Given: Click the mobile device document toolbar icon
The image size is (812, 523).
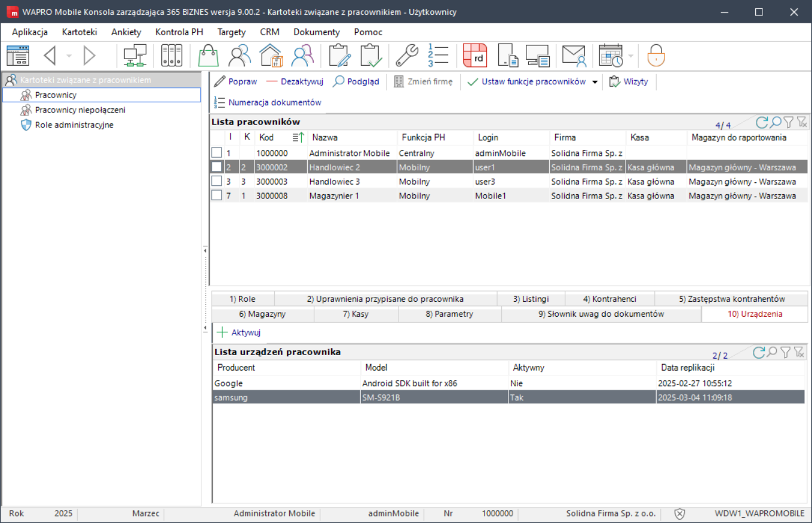Looking at the screenshot, I should [508, 56].
